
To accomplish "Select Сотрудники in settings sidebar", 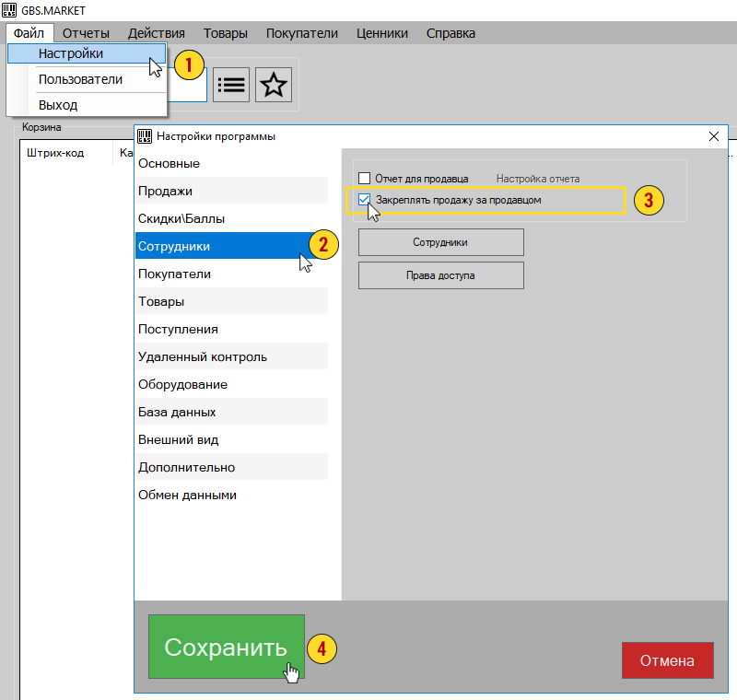I will pyautogui.click(x=232, y=246).
